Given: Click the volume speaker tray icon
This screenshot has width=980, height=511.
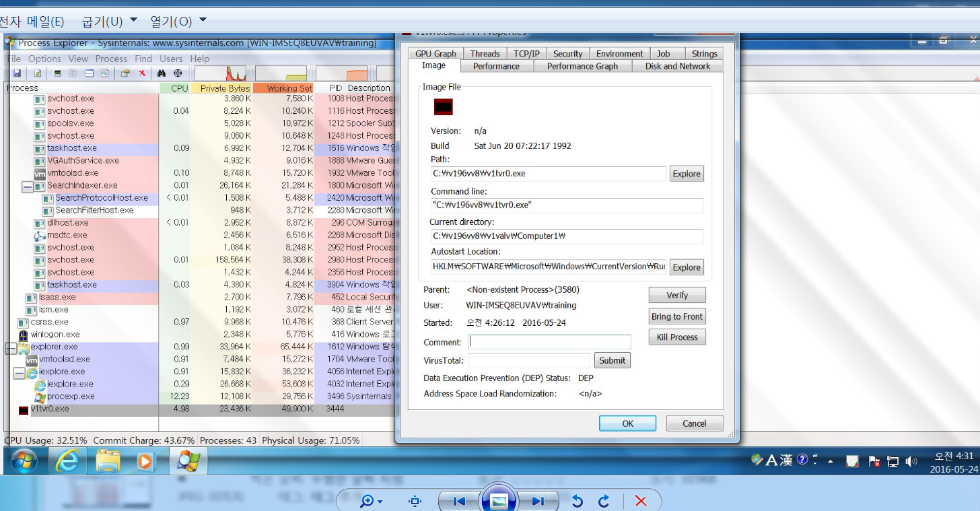Looking at the screenshot, I should click(x=912, y=461).
